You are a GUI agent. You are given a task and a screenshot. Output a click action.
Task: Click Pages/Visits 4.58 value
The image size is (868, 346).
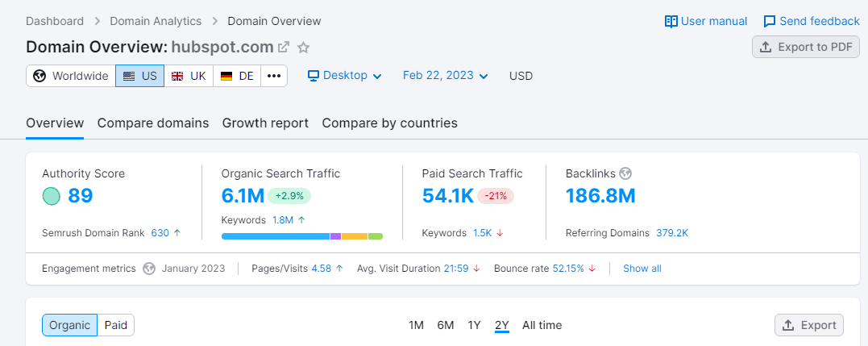(x=321, y=269)
